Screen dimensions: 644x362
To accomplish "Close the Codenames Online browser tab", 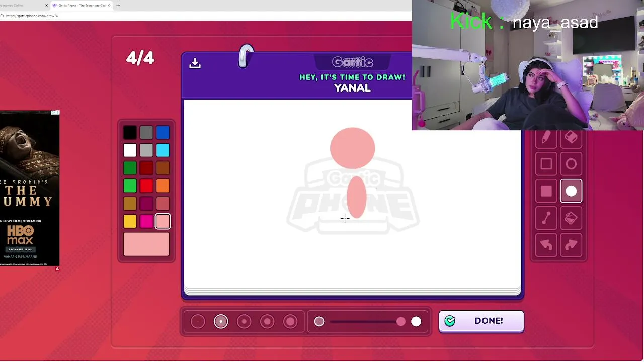I will tap(47, 6).
